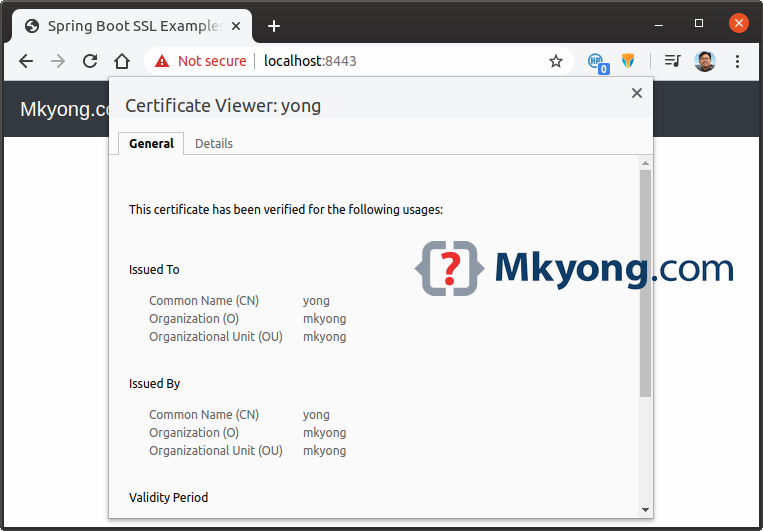Go back with the browser back arrow
Image resolution: width=763 pixels, height=531 pixels.
26,61
